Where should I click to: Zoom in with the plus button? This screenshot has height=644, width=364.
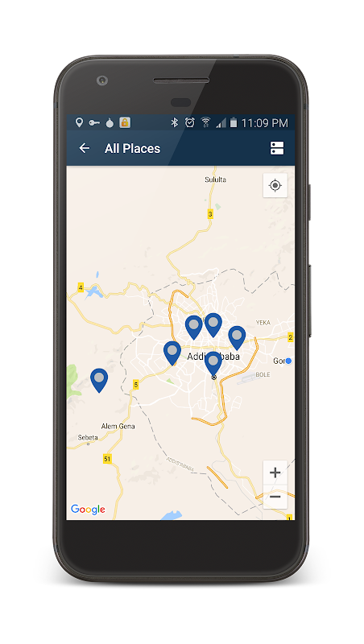(x=275, y=473)
